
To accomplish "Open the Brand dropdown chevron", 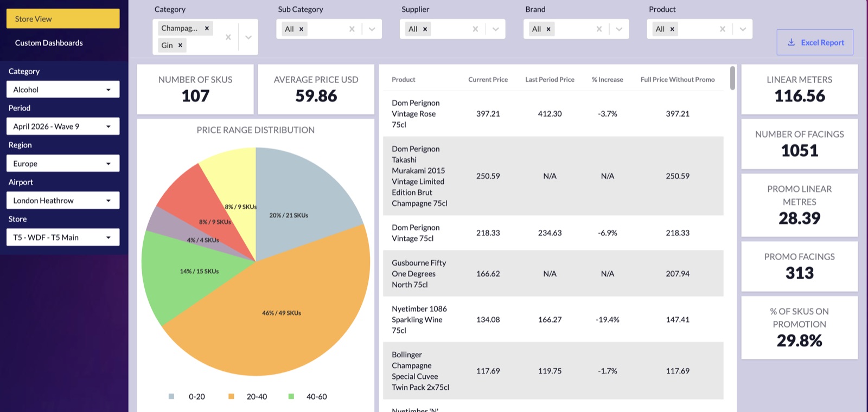I will click(620, 29).
